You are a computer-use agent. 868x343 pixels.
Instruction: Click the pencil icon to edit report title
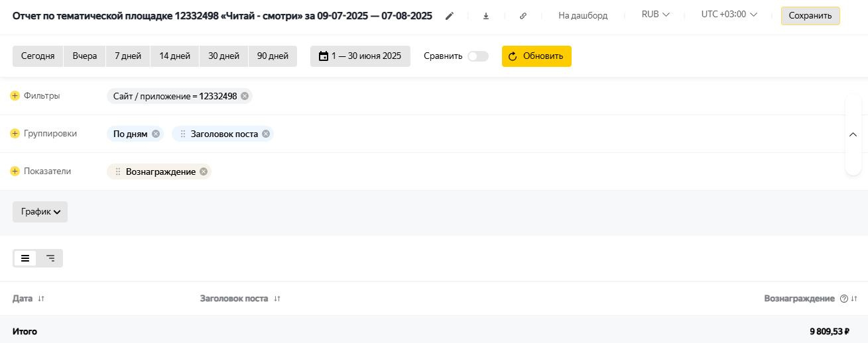[x=450, y=16]
